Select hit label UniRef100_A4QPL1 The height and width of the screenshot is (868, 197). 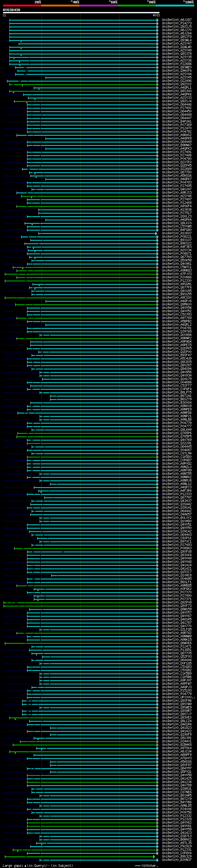[177, 88]
